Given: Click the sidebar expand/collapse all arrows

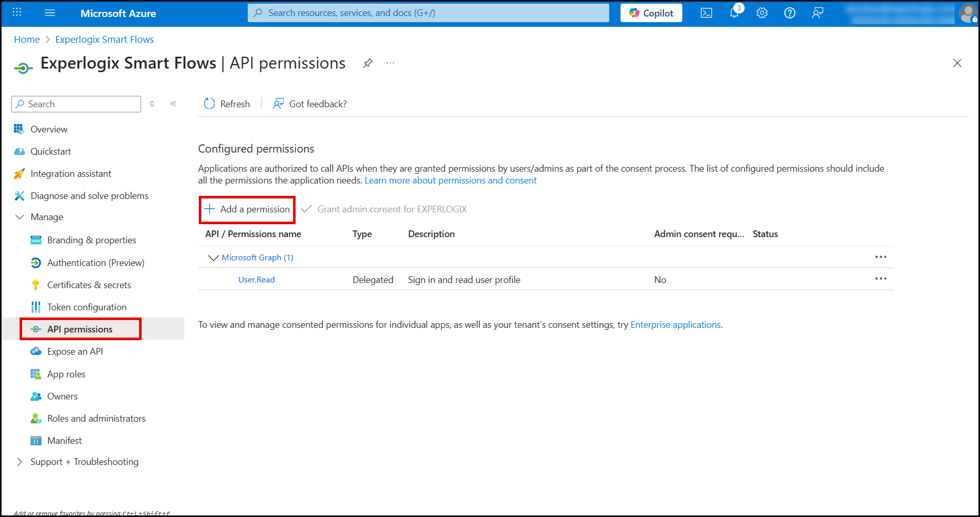Looking at the screenshot, I should pos(152,104).
